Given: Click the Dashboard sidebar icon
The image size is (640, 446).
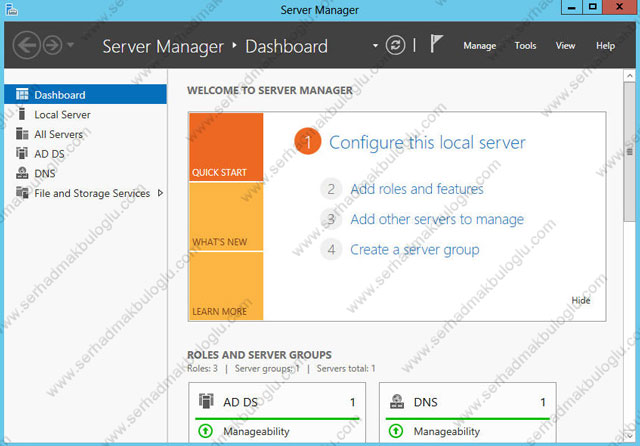Looking at the screenshot, I should click(x=22, y=94).
